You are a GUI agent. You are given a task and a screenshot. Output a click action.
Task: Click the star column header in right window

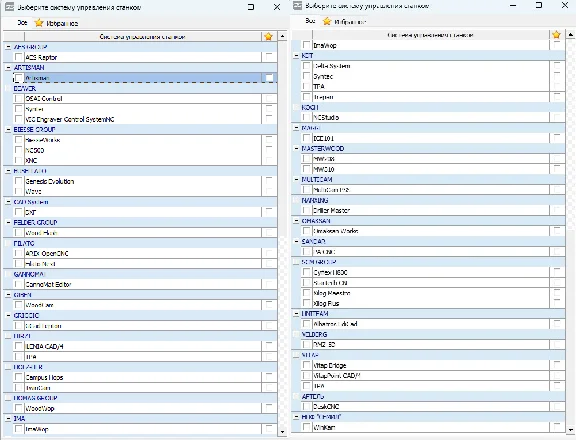pyautogui.click(x=556, y=35)
